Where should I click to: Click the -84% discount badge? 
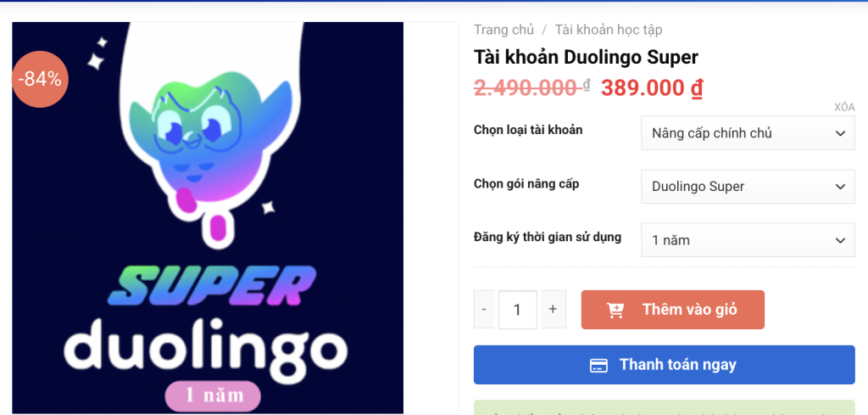[40, 79]
